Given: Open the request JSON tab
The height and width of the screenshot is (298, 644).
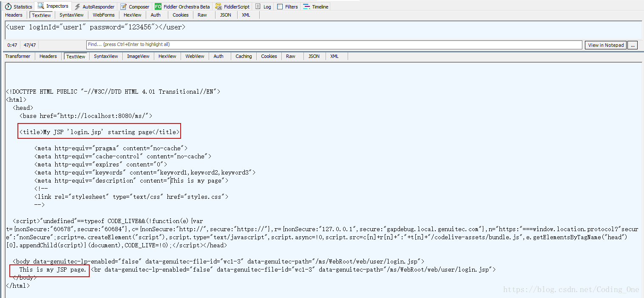Looking at the screenshot, I should pos(226,15).
